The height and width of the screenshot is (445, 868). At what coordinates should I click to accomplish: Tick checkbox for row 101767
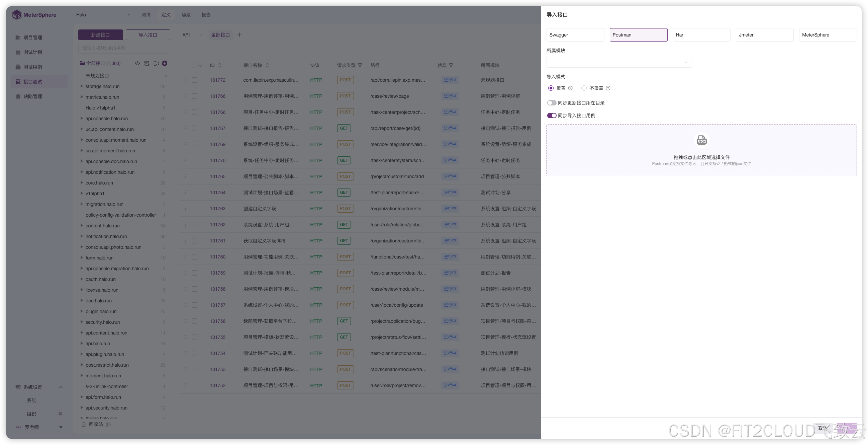pyautogui.click(x=194, y=128)
